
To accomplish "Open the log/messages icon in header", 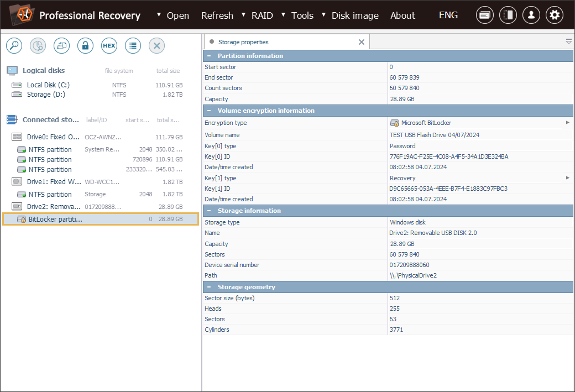I will [x=484, y=15].
